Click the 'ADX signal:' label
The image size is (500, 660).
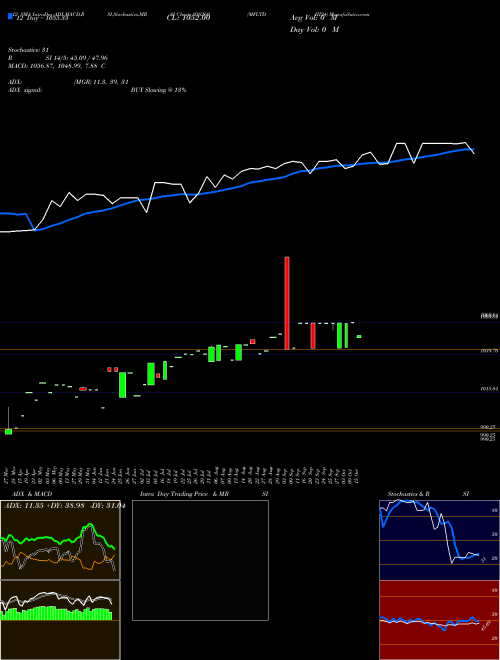click(25, 90)
